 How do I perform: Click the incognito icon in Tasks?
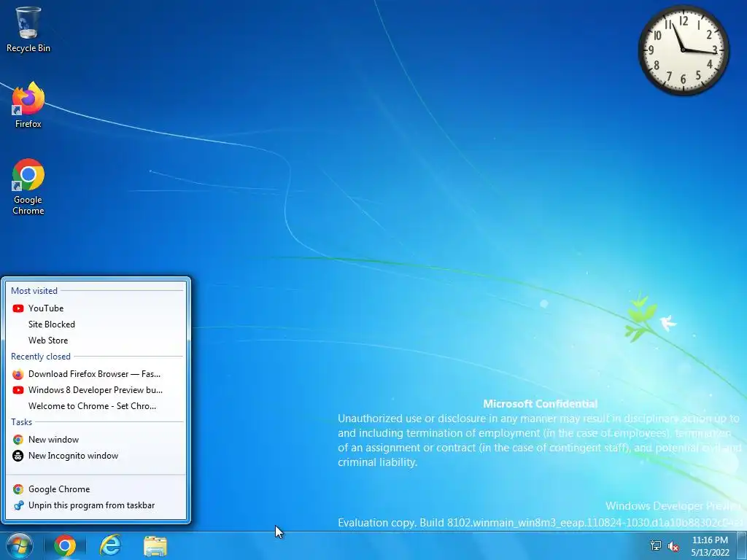[x=18, y=456]
